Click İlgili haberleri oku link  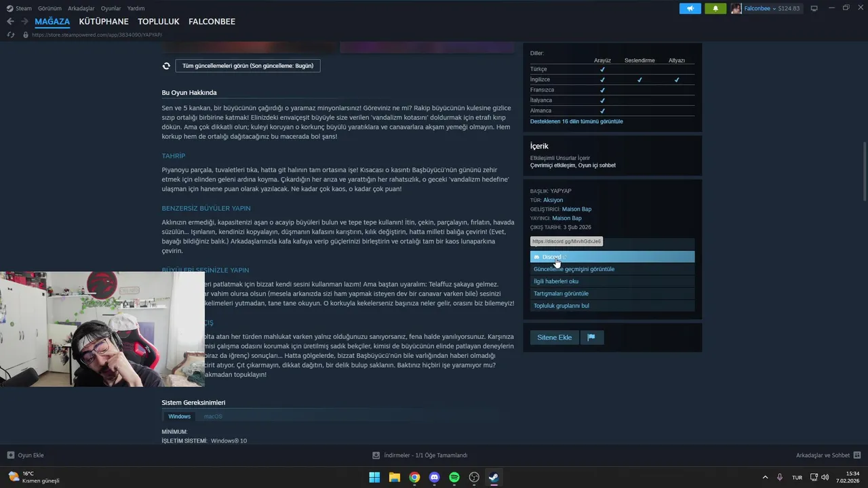coord(612,281)
